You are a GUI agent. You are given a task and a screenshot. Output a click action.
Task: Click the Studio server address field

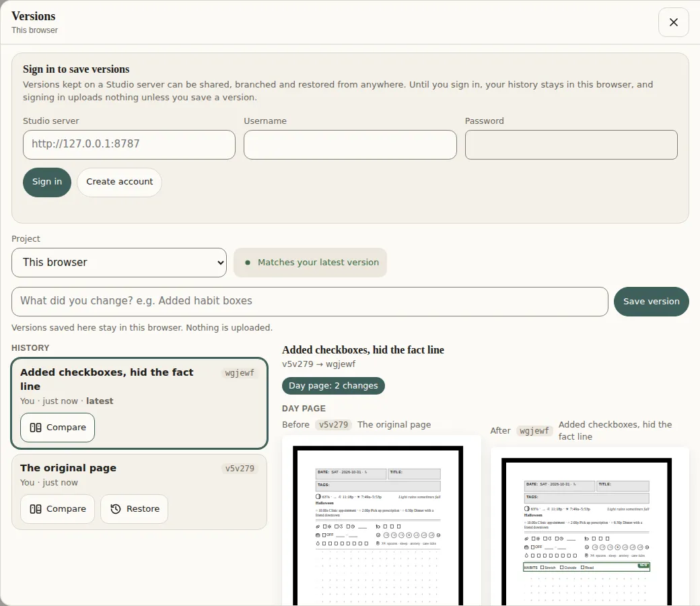tap(129, 145)
